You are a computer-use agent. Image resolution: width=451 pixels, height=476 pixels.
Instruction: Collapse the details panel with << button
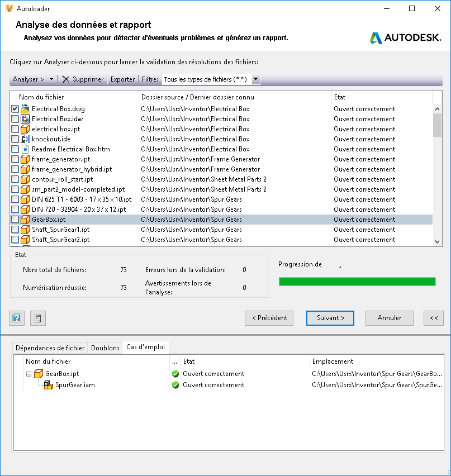434,318
